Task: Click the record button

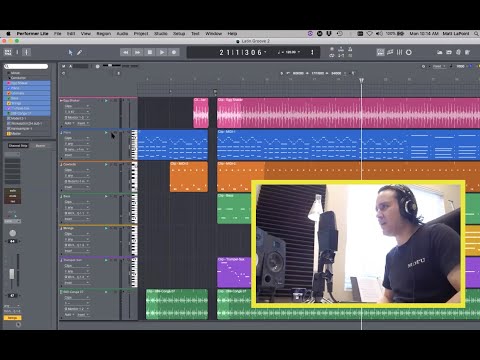Action: click(174, 52)
